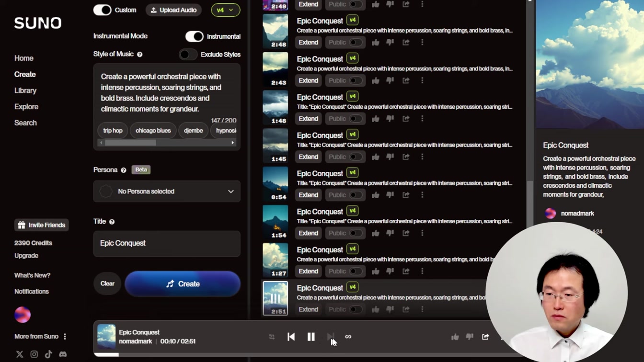Go to Home in sidebar
The image size is (644, 362).
[24, 58]
